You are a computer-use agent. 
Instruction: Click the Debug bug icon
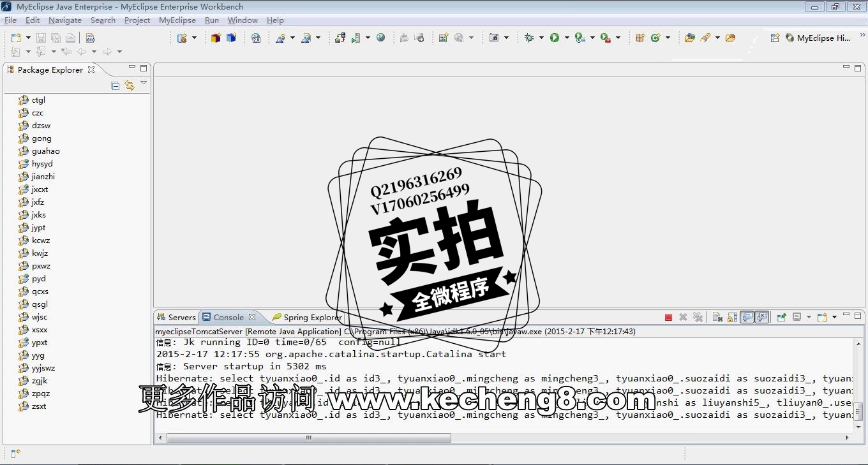529,38
